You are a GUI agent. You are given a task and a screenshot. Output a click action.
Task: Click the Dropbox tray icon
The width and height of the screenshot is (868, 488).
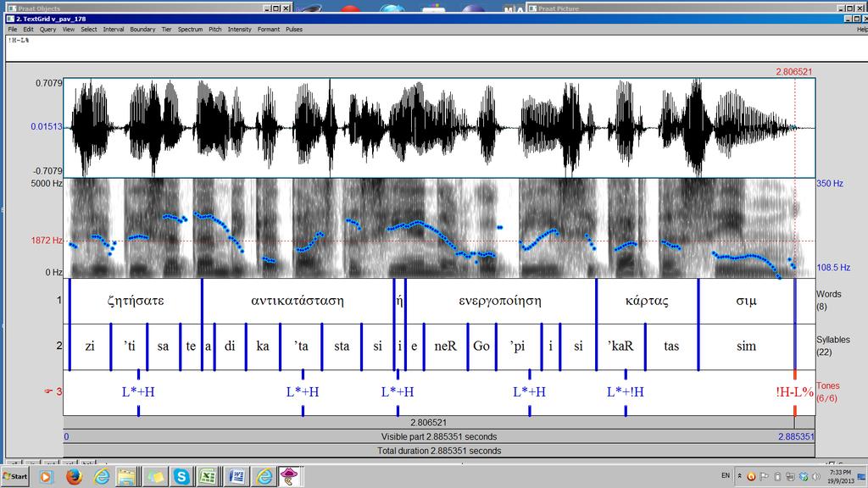(x=804, y=476)
